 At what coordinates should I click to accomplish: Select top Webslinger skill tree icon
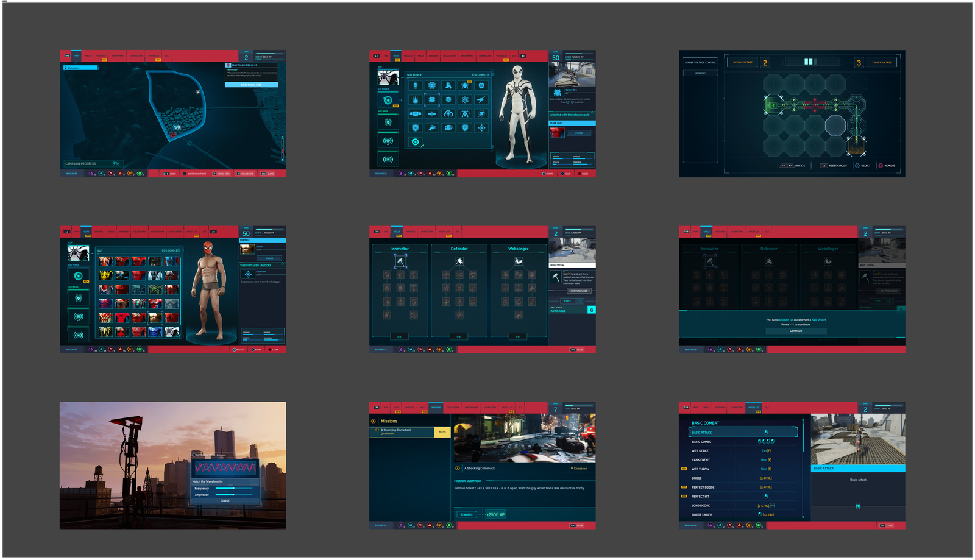(519, 261)
